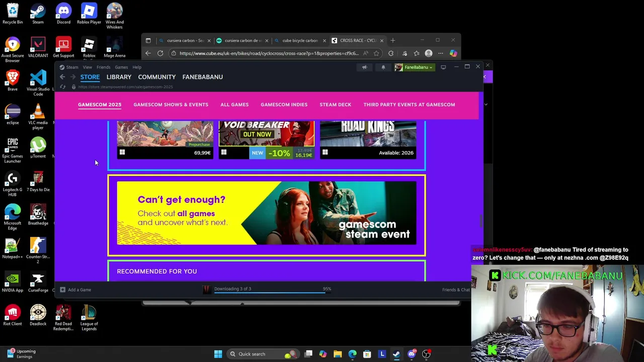
Task: Open Microsoft Store from the taskbar
Action: click(367, 354)
